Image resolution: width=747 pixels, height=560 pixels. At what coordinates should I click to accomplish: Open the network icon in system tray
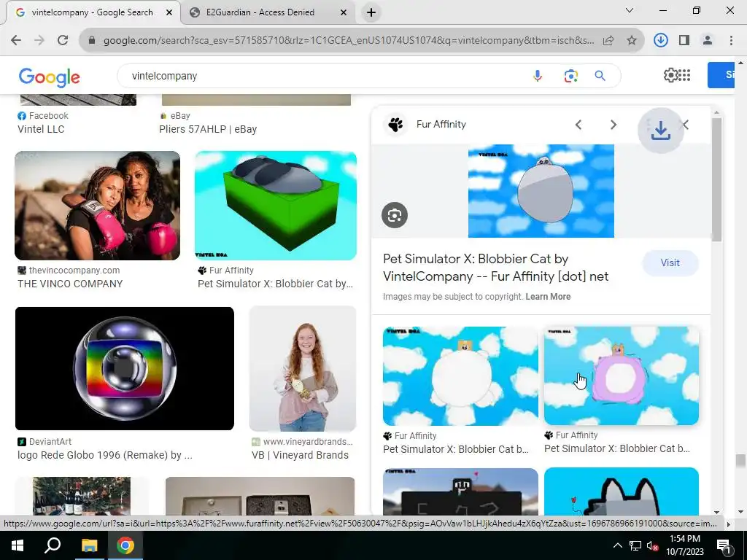[x=635, y=545]
